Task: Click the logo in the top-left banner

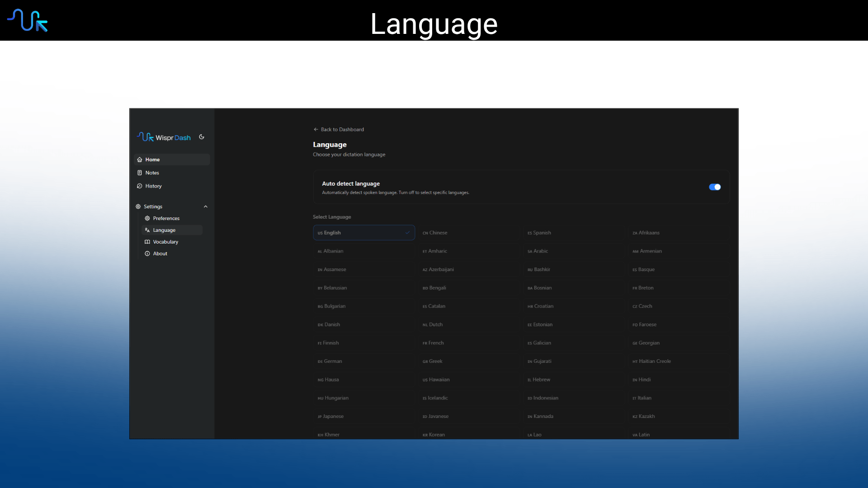Action: pyautogui.click(x=28, y=20)
